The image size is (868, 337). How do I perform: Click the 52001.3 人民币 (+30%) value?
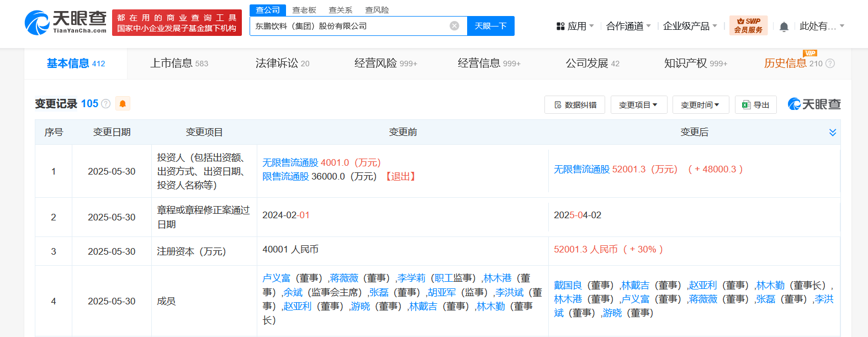pos(608,249)
